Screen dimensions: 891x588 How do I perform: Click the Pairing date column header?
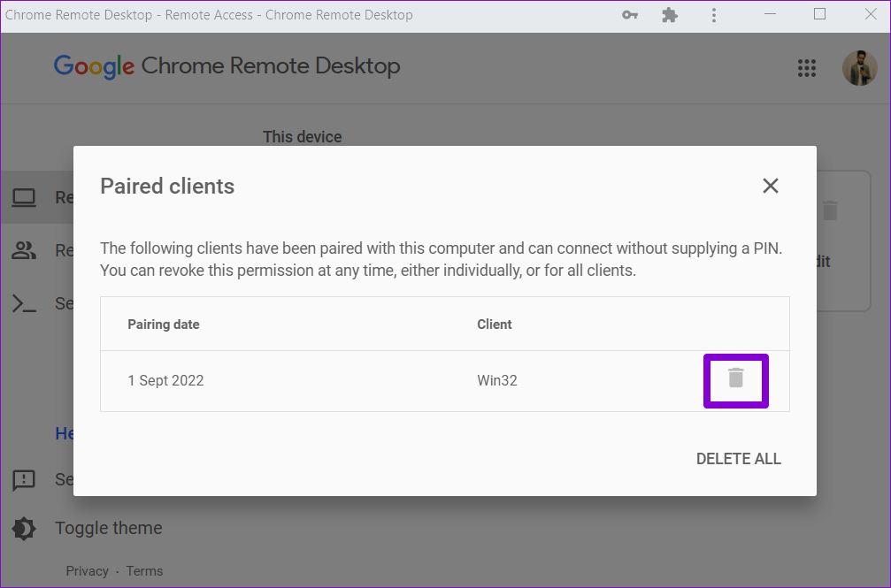tap(164, 325)
